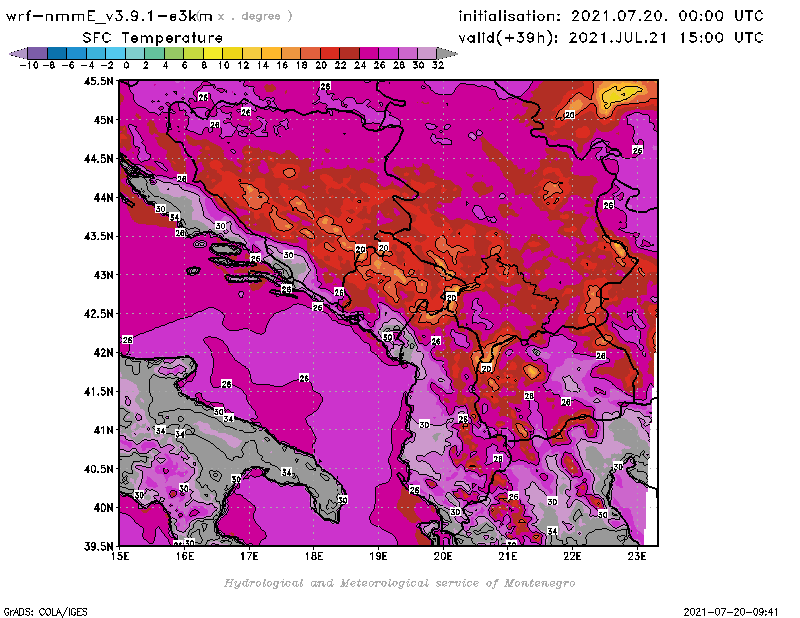The height and width of the screenshot is (618, 800).
Task: Select the 16E longitude label
Action: 185,556
